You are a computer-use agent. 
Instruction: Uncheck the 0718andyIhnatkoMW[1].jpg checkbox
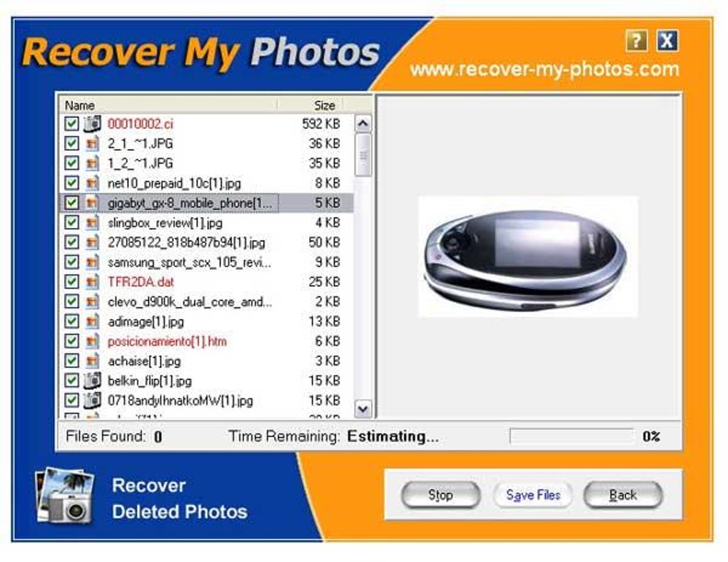tap(71, 400)
